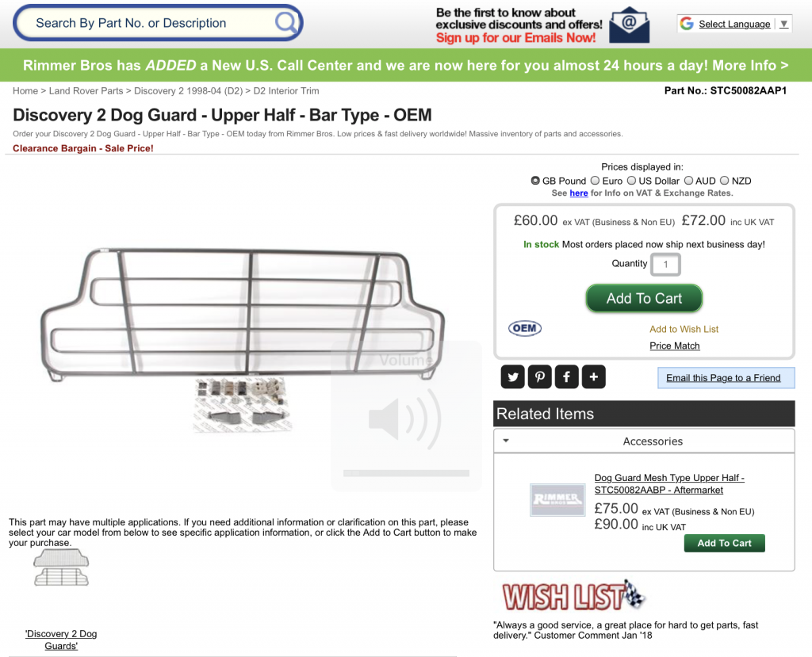
Task: Click the search magnifying glass icon
Action: [x=285, y=23]
